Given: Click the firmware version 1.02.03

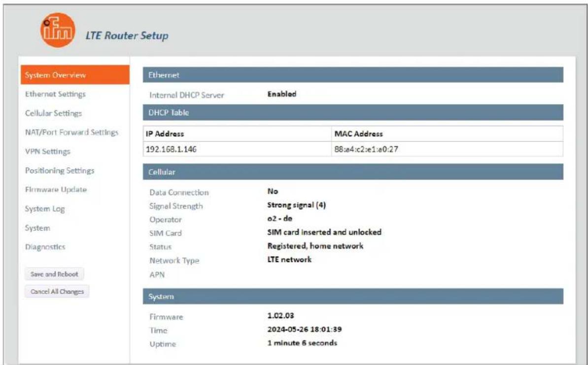Looking at the screenshot, I should [281, 316].
